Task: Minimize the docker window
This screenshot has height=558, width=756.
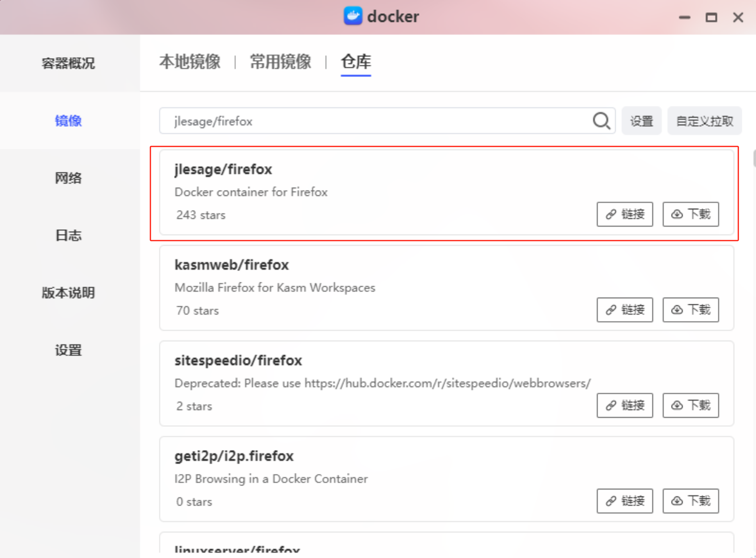Action: pyautogui.click(x=684, y=17)
